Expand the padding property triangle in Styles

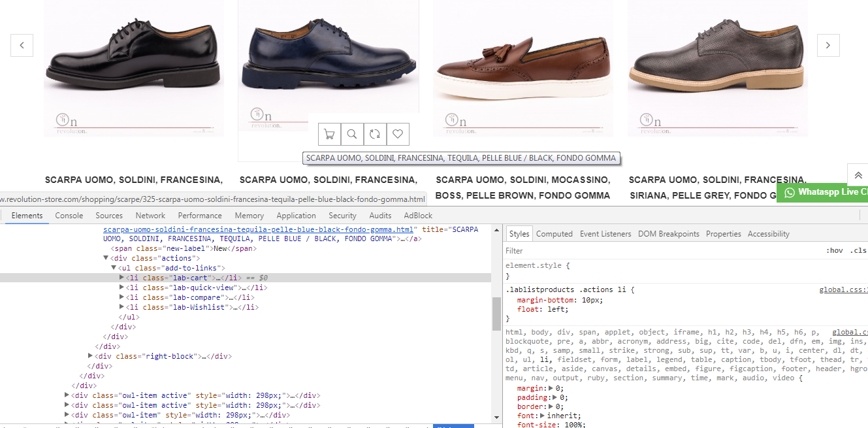point(555,397)
